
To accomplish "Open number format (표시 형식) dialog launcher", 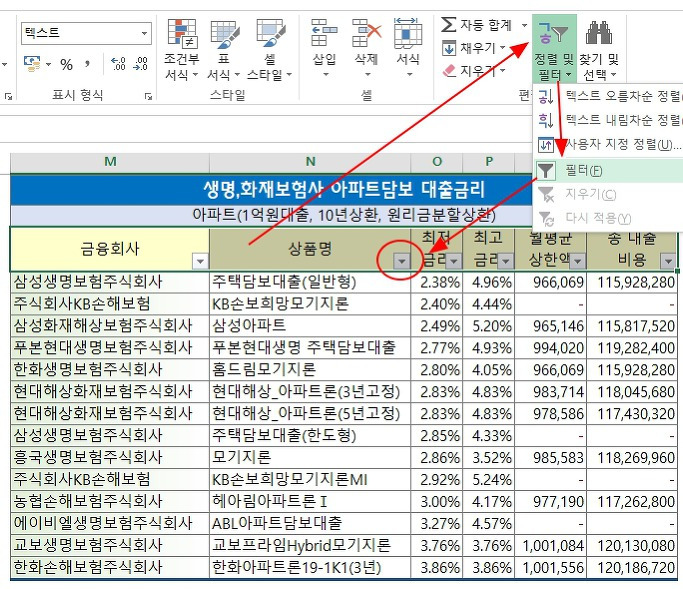I will tap(148, 96).
